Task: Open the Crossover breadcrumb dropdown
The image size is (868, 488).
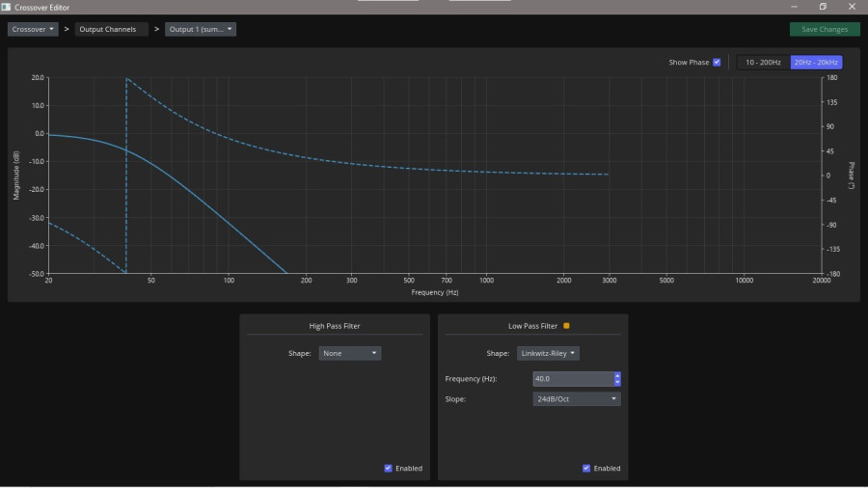Action: point(33,29)
